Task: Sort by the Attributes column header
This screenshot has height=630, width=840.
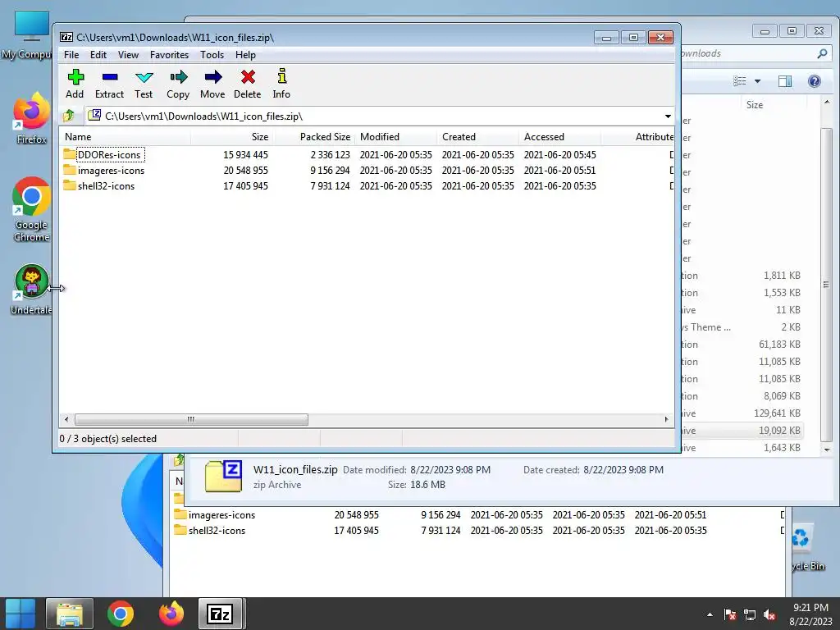Action: coord(637,137)
